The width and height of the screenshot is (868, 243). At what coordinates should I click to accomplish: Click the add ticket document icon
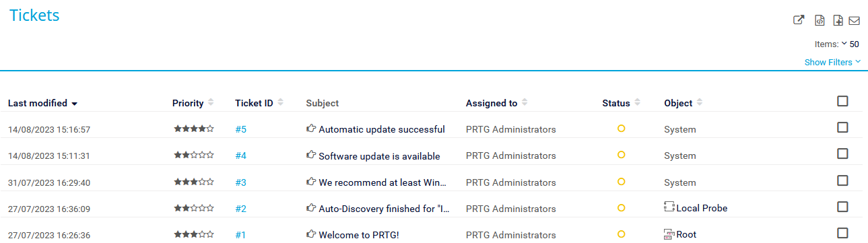pyautogui.click(x=838, y=20)
